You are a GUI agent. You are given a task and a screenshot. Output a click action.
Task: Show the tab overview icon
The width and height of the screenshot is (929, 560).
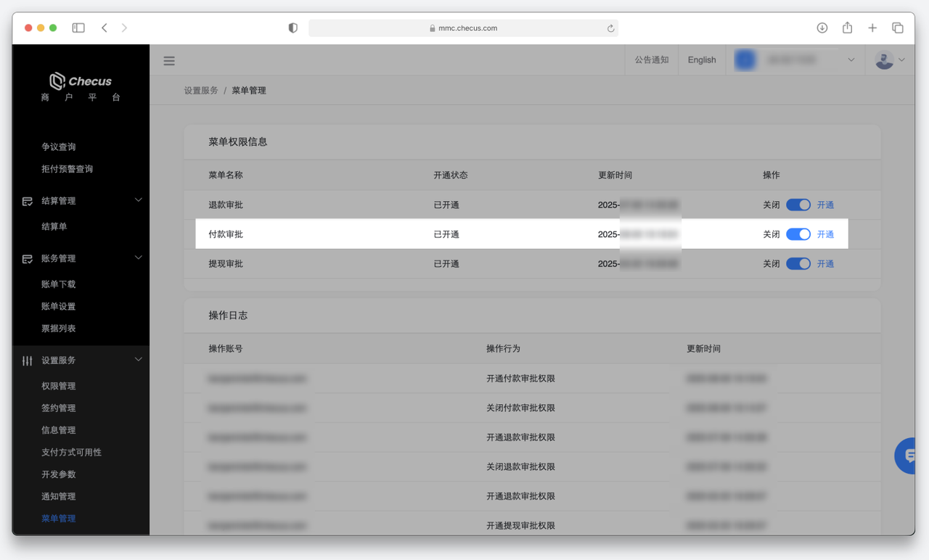tap(898, 28)
